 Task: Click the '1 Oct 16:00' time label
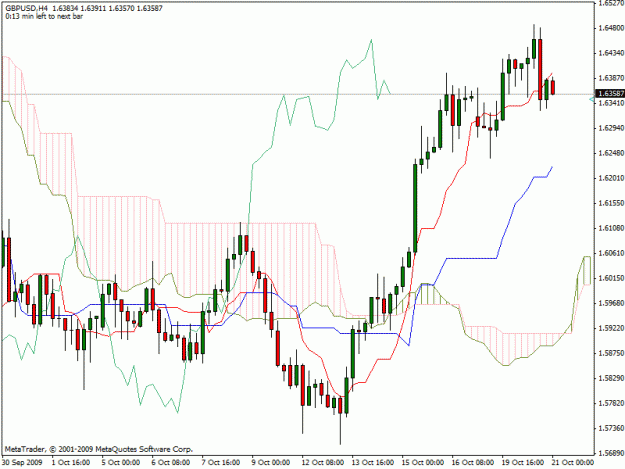coord(71,462)
